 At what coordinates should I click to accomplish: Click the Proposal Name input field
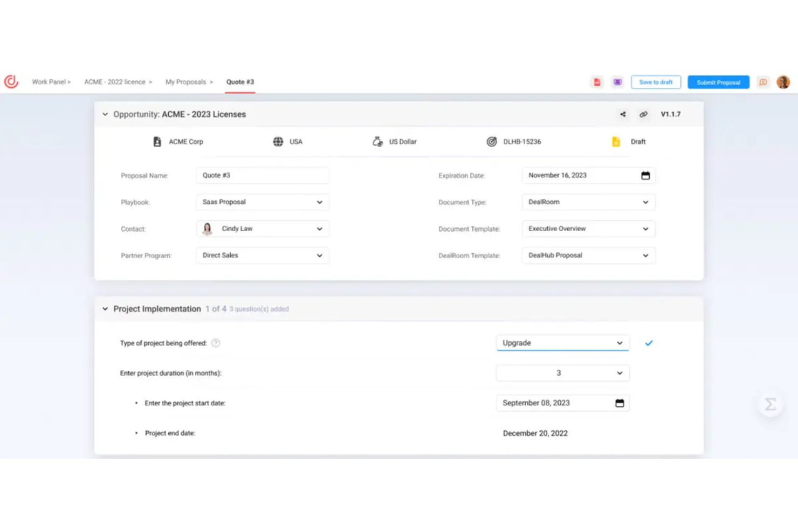click(263, 176)
